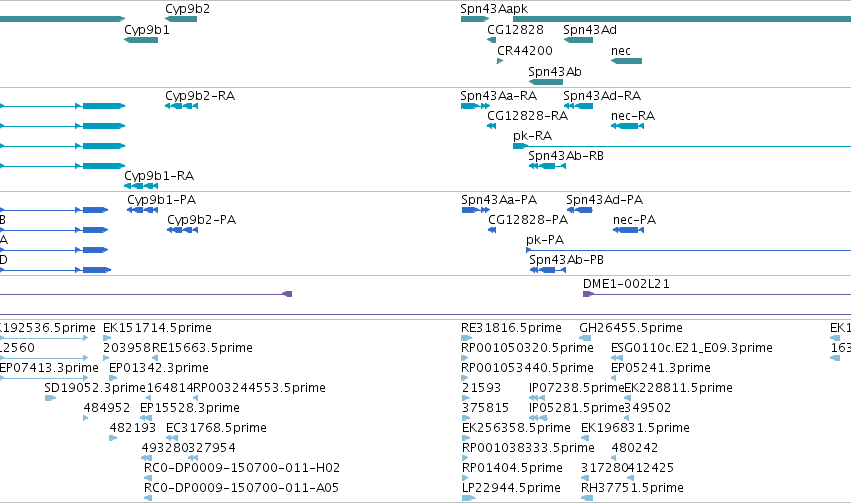Select the Cyp9b1 gene arrow glyph
Image resolution: width=851 pixels, height=503 pixels.
tap(141, 40)
